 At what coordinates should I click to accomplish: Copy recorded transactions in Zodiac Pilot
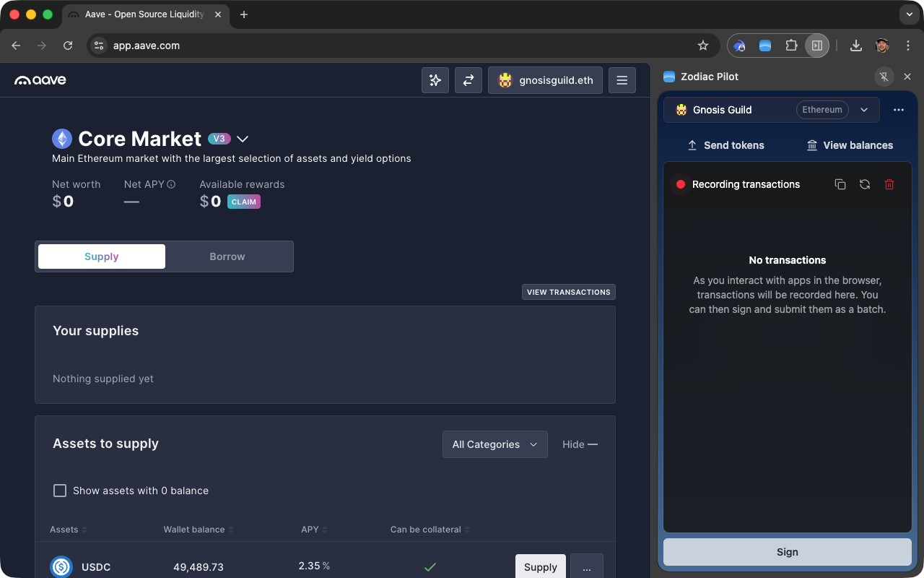tap(840, 184)
